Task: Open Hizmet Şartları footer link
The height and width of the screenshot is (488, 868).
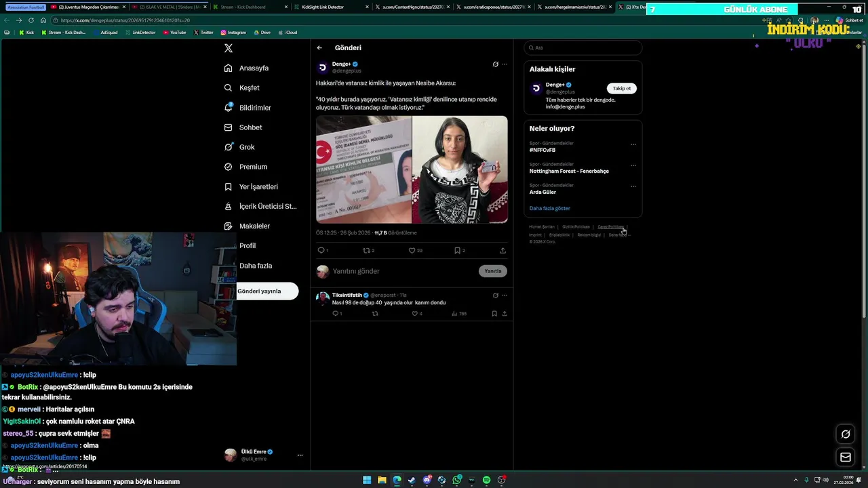Action: [542, 227]
